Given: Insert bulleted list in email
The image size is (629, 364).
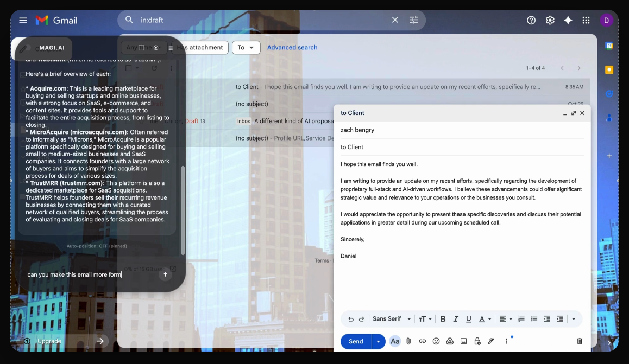Looking at the screenshot, I should pos(534,319).
